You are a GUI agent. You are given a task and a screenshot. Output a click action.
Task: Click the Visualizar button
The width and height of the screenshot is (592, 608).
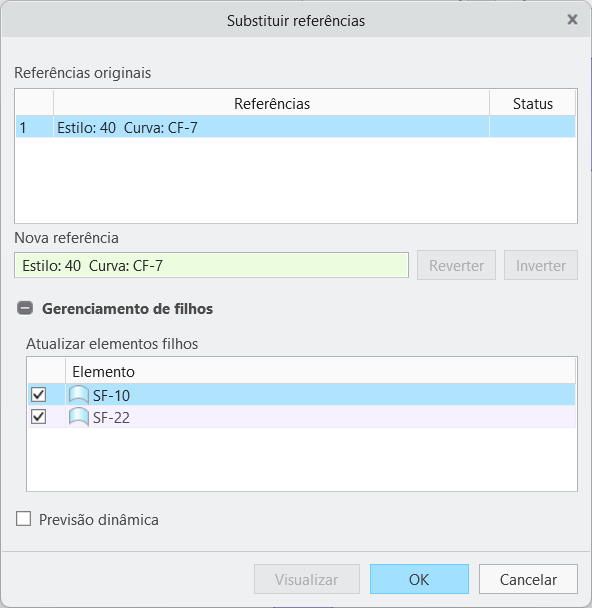pyautogui.click(x=307, y=579)
